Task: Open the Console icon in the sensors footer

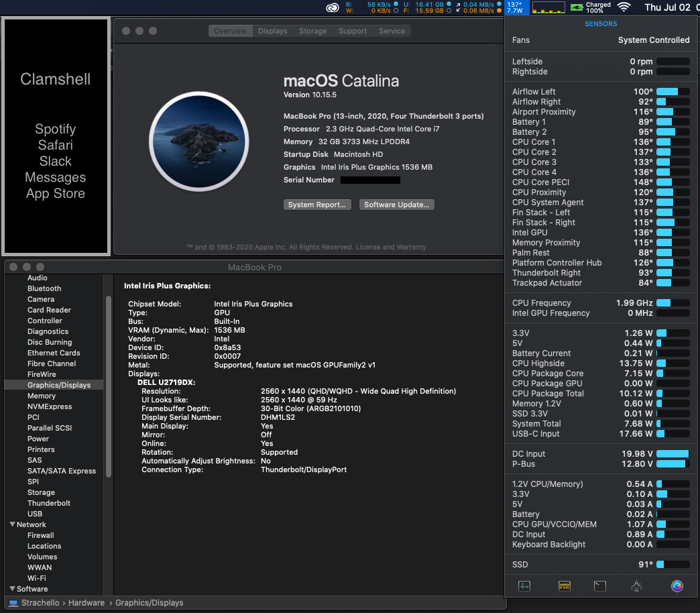Action: pyautogui.click(x=564, y=586)
